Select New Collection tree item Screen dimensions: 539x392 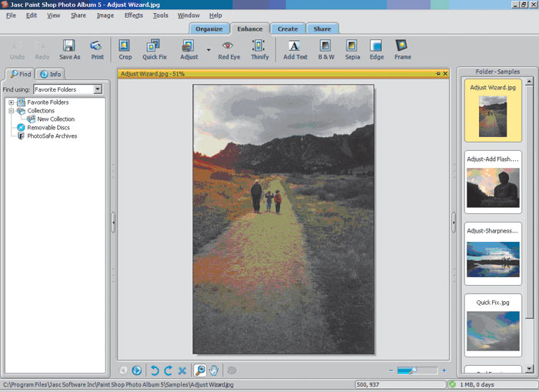55,119
